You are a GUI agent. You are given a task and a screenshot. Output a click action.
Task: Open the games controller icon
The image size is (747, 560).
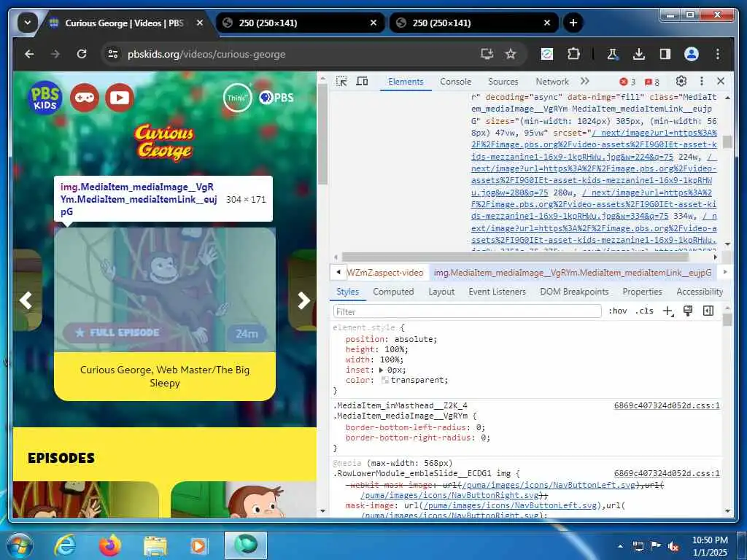pos(85,98)
